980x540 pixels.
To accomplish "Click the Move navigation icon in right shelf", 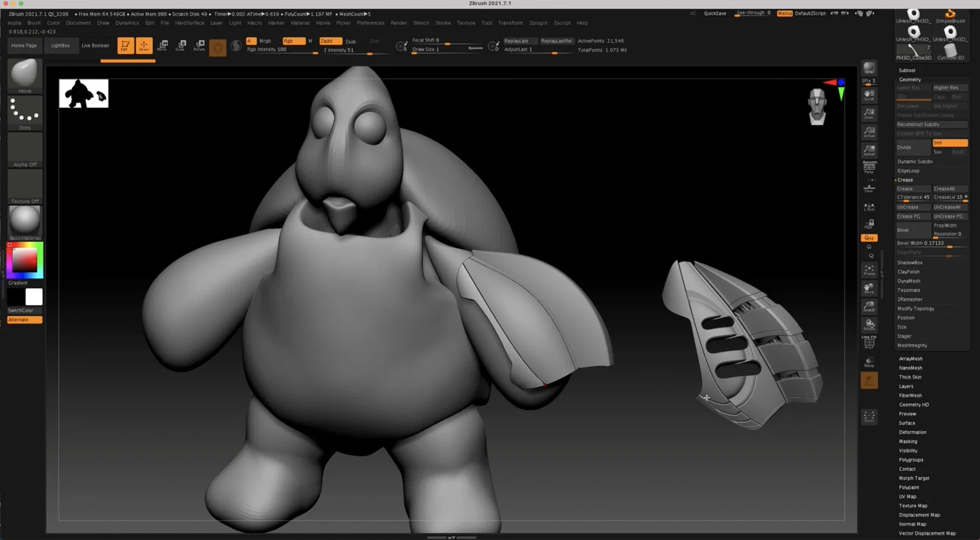I will [869, 288].
